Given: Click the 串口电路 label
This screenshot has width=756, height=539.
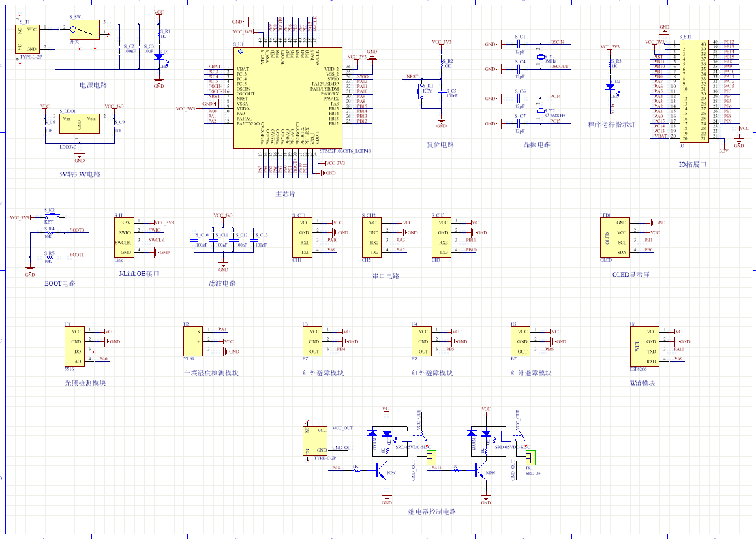Looking at the screenshot, I should click(x=386, y=276).
